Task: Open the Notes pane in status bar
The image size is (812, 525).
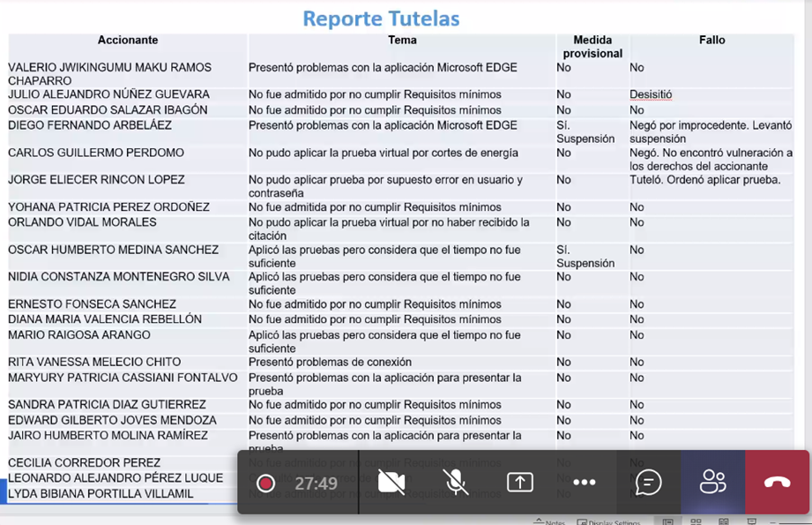Action: click(x=549, y=521)
